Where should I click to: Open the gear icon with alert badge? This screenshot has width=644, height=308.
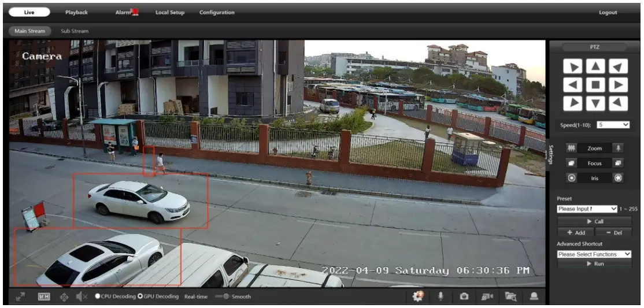(x=418, y=296)
